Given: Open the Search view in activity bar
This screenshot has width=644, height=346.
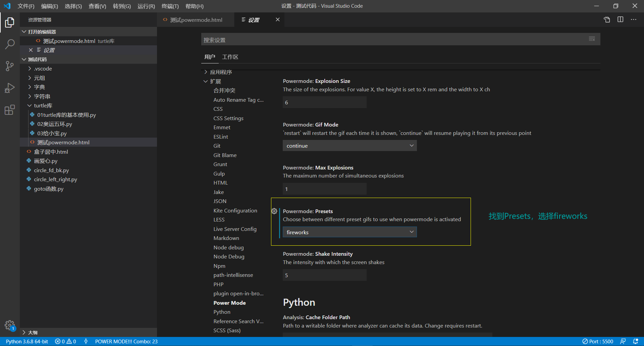Looking at the screenshot, I should 10,44.
